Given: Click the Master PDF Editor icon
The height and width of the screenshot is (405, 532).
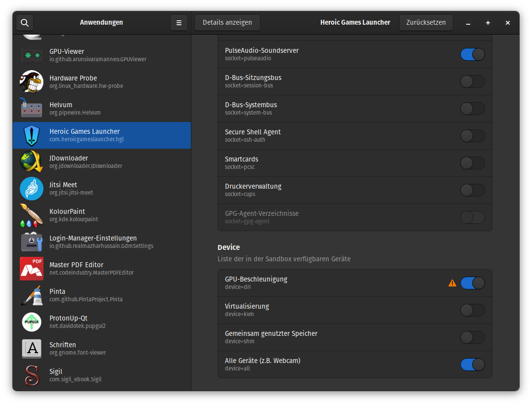Looking at the screenshot, I should [x=32, y=268].
